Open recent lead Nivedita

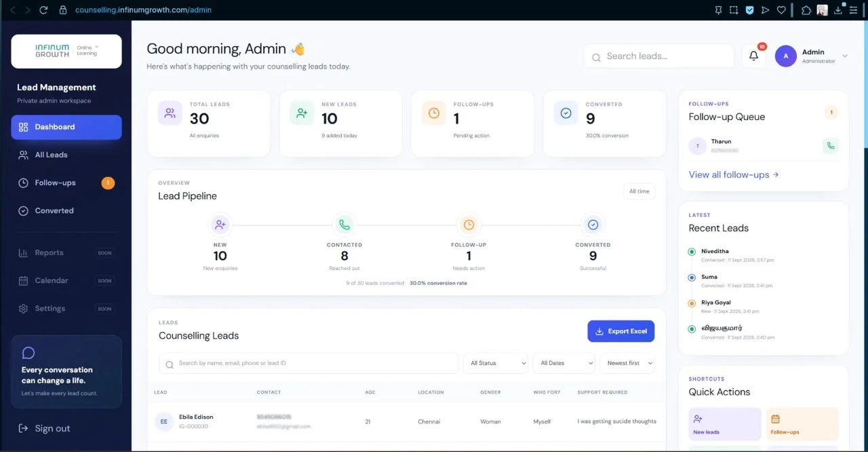[715, 251]
